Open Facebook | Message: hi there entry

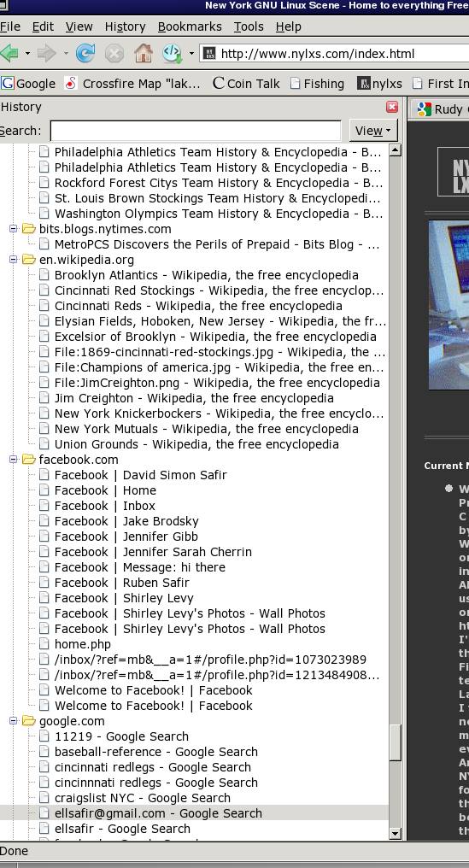coord(139,567)
